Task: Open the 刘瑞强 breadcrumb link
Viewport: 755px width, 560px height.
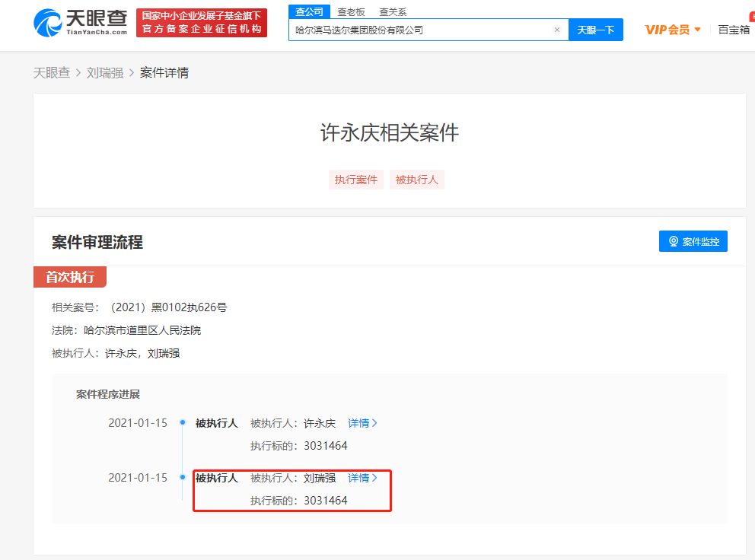Action: 105,73
